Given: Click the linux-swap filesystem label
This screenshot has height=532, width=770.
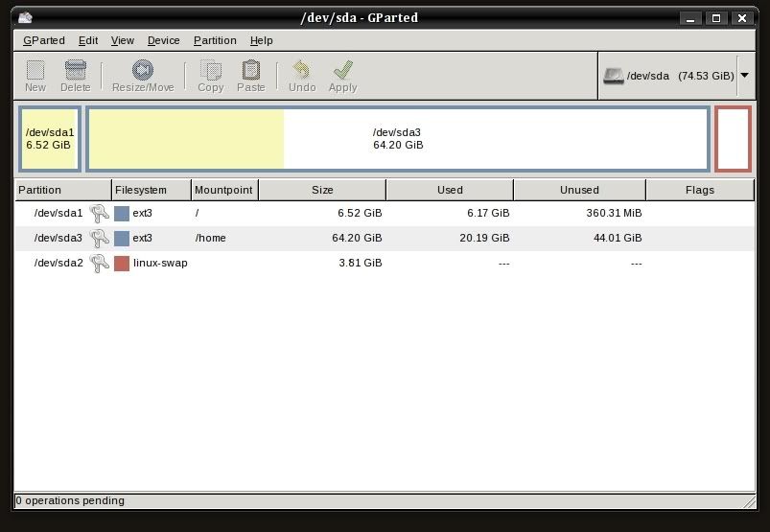Looking at the screenshot, I should tap(160, 263).
